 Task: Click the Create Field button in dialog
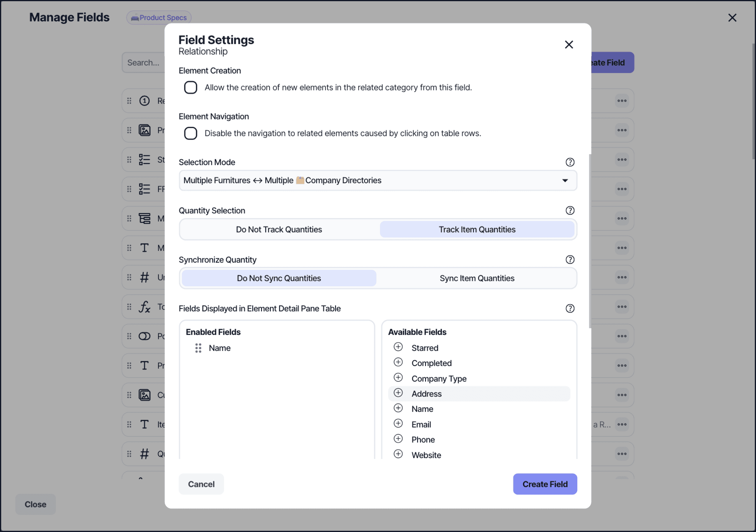click(x=545, y=484)
